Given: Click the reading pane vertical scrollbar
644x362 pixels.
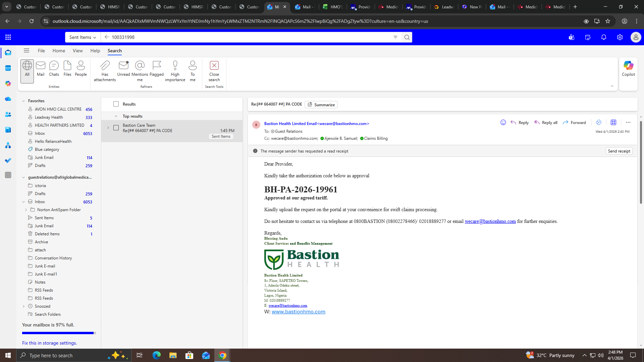Looking at the screenshot, I should [x=641, y=161].
